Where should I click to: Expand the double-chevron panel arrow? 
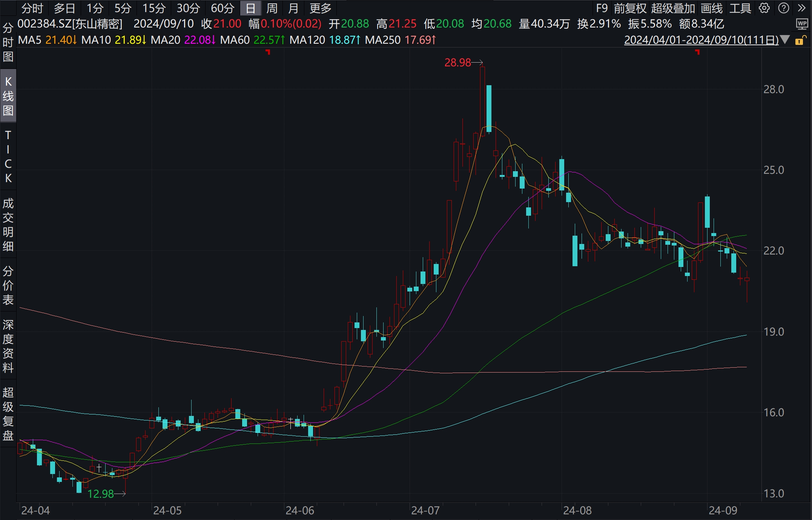[x=802, y=8]
